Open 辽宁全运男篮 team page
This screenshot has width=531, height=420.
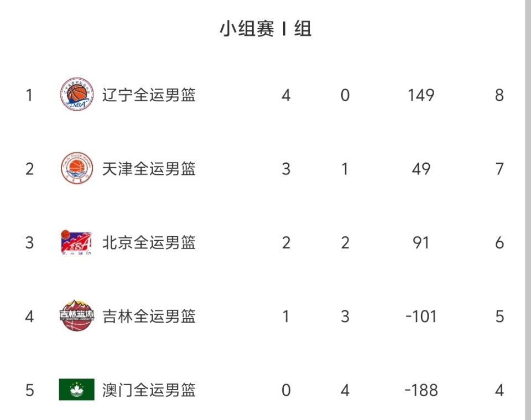(x=149, y=95)
